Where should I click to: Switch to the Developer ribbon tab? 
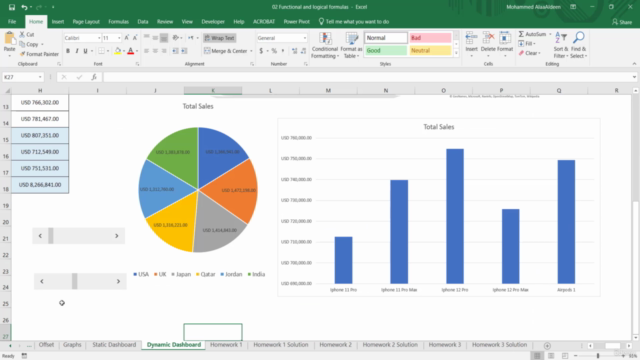(x=213, y=22)
